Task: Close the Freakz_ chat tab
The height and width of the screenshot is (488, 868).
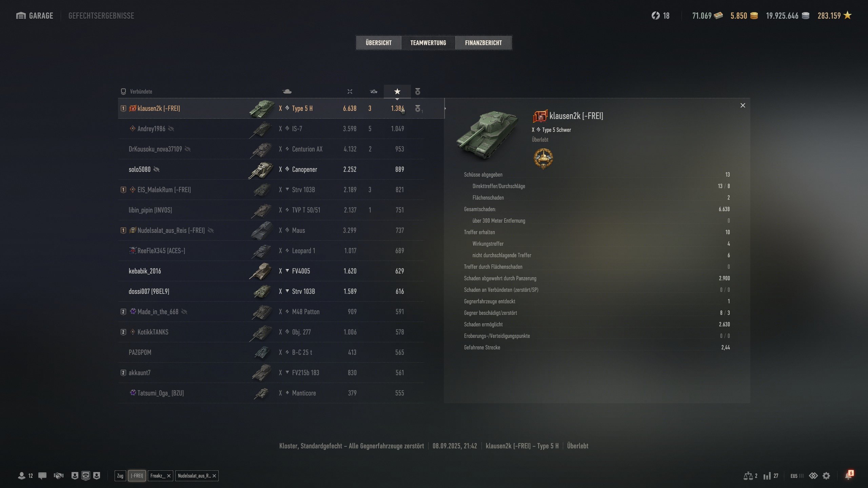Action: [169, 476]
